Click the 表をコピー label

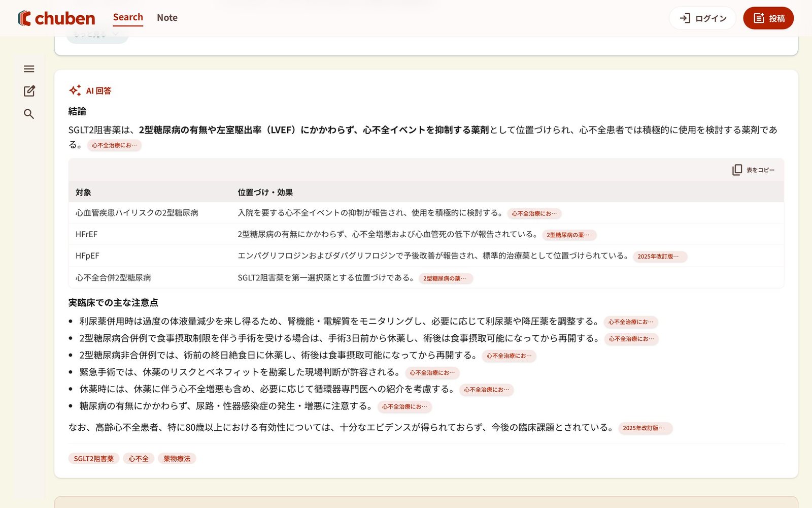(x=760, y=170)
